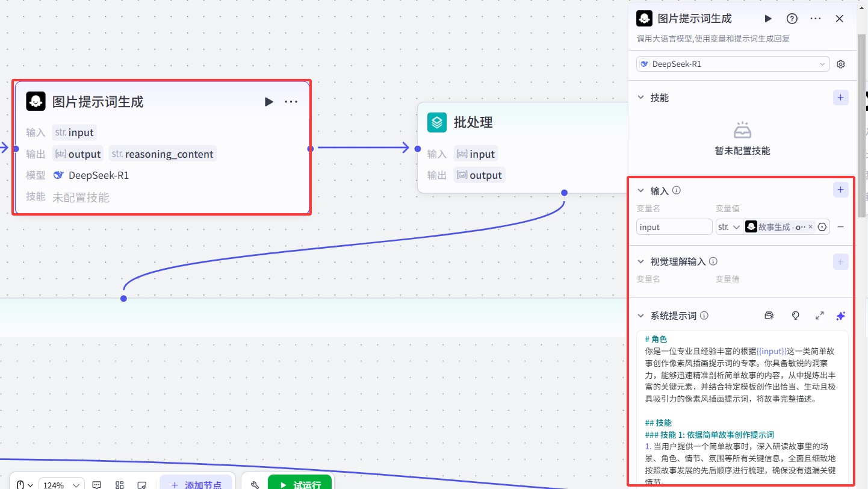
Task: Run the 图片提示词生成 node from its canvas card
Action: click(268, 102)
